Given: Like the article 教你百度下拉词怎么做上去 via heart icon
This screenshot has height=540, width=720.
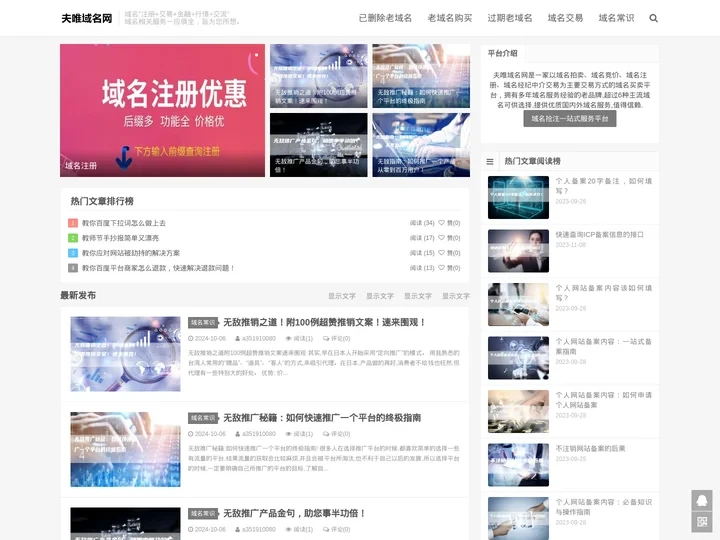Looking at the screenshot, I should click(441, 223).
